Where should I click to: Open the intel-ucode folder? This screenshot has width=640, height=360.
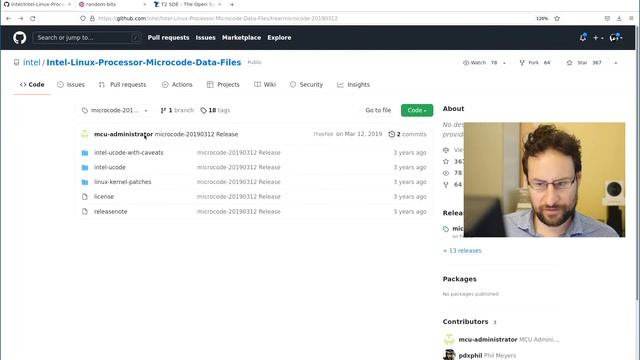[x=110, y=167]
